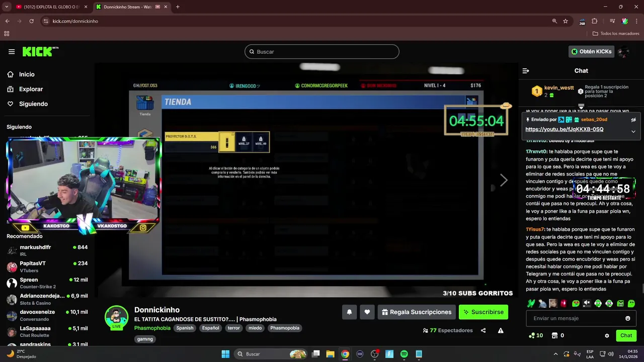Collapse the chat panel with arrow icon
This screenshot has height=362, width=644.
click(526, 71)
